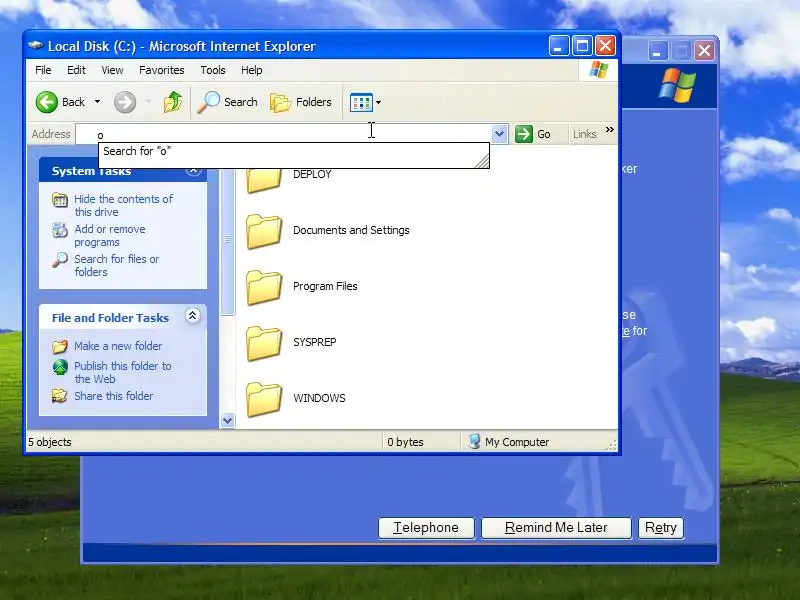Screen dimensions: 800x600
Task: Click the 5 objects status text
Action: click(x=49, y=442)
